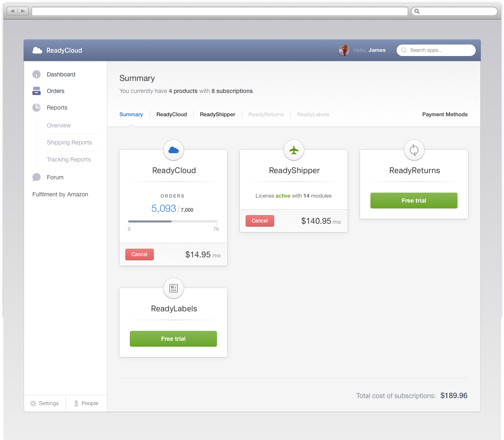The width and height of the screenshot is (504, 440).
Task: Open James's profile avatar
Action: pos(344,50)
